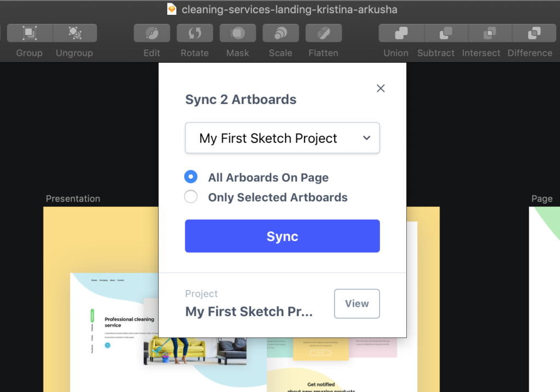Activate the Rotate tool

tap(195, 33)
